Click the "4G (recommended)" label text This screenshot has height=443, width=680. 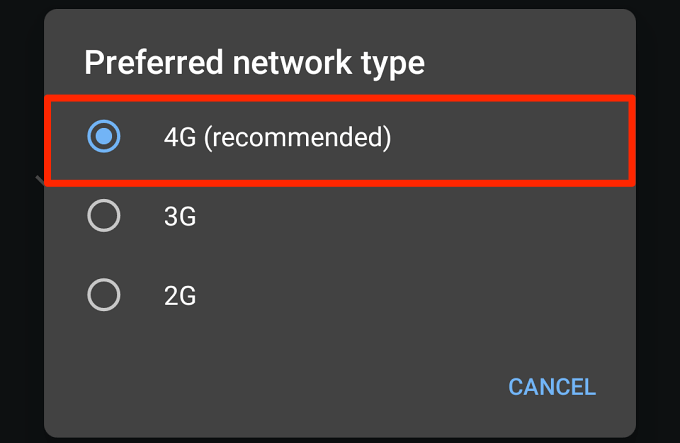coord(277,137)
